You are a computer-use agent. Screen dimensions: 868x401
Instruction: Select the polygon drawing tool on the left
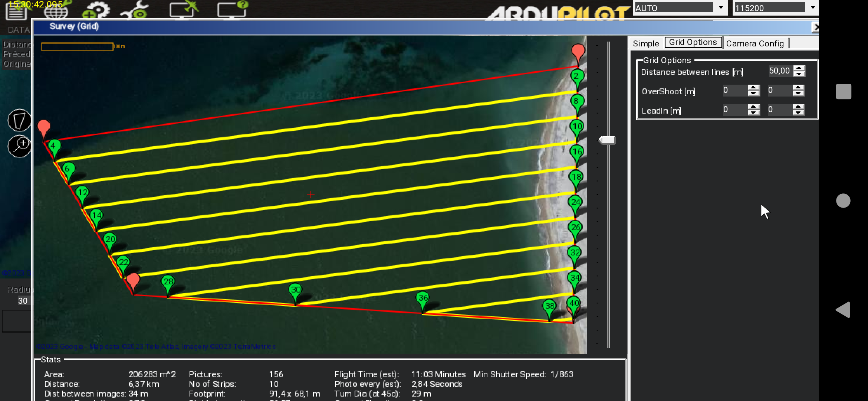click(x=19, y=121)
